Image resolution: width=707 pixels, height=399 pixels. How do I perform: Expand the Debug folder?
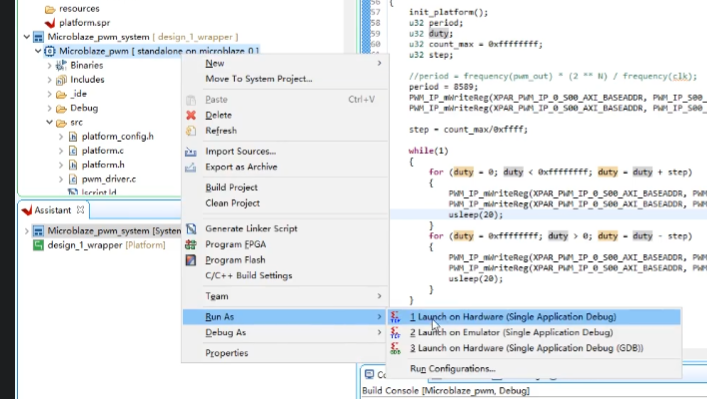click(x=50, y=108)
